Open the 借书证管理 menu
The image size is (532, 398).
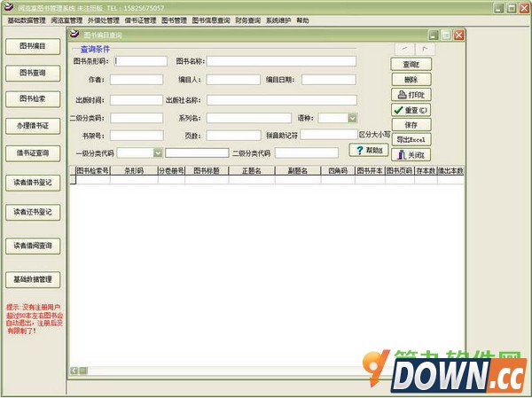pos(140,20)
